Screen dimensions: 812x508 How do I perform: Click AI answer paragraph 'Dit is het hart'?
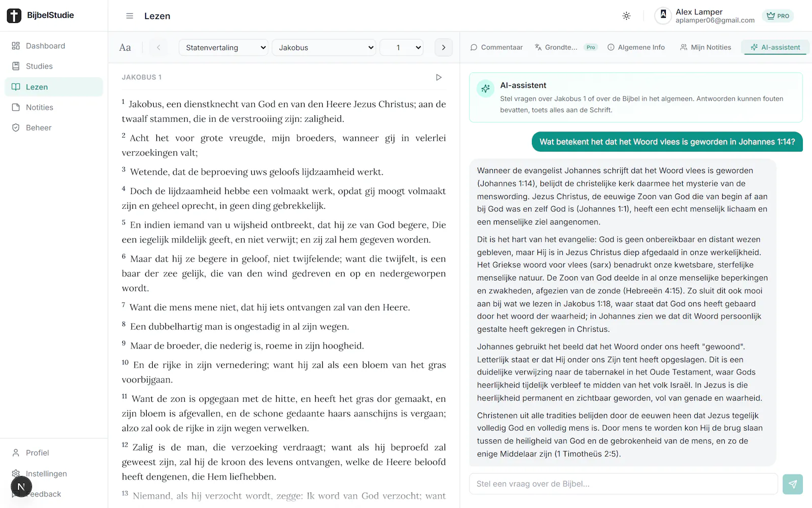pos(622,284)
